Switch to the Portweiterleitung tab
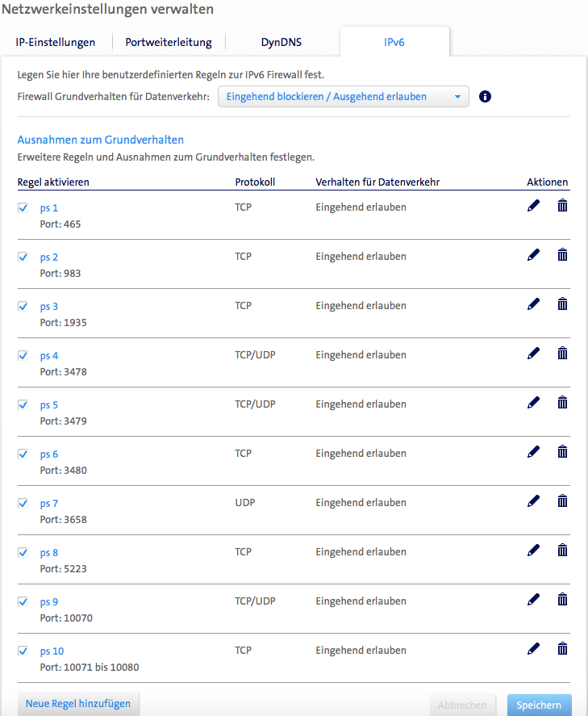The height and width of the screenshot is (716, 588). click(168, 41)
